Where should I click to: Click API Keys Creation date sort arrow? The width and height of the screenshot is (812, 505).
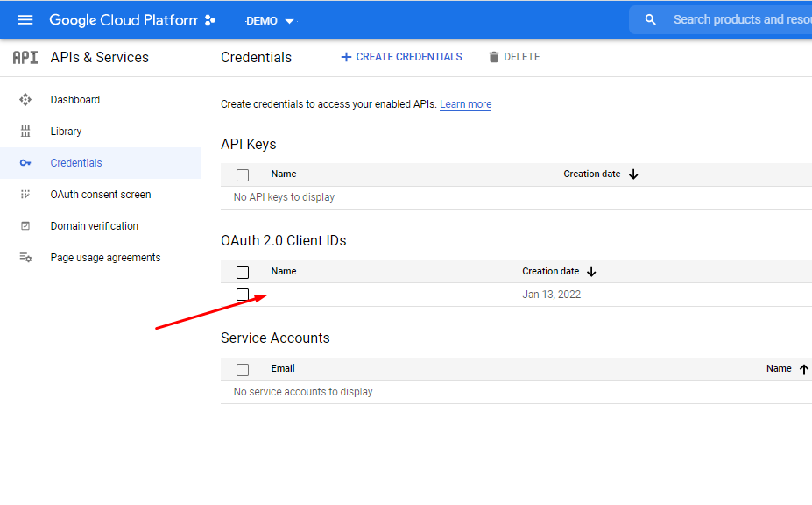point(633,174)
